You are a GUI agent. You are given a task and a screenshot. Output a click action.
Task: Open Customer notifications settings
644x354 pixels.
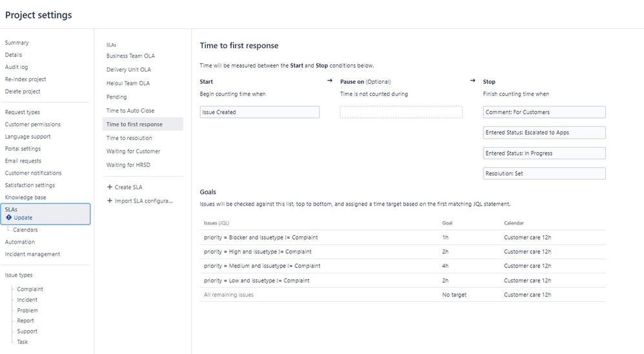(x=34, y=173)
